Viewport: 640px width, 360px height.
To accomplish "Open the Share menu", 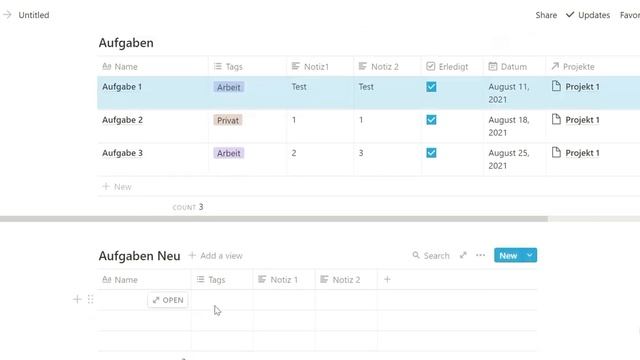I will 546,15.
